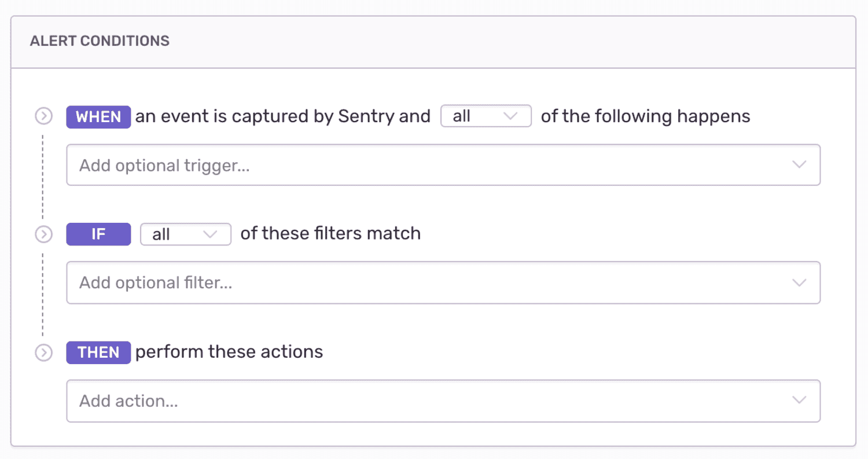Click the down arrow in the trigger field
868x459 pixels.
click(799, 165)
